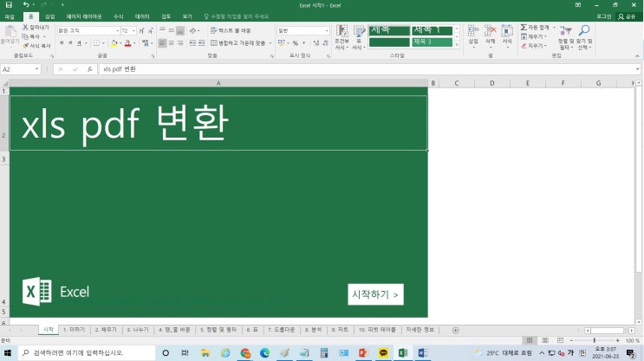Align text to the bottom
Screen dimensions: 644x361
pyautogui.click(x=180, y=30)
